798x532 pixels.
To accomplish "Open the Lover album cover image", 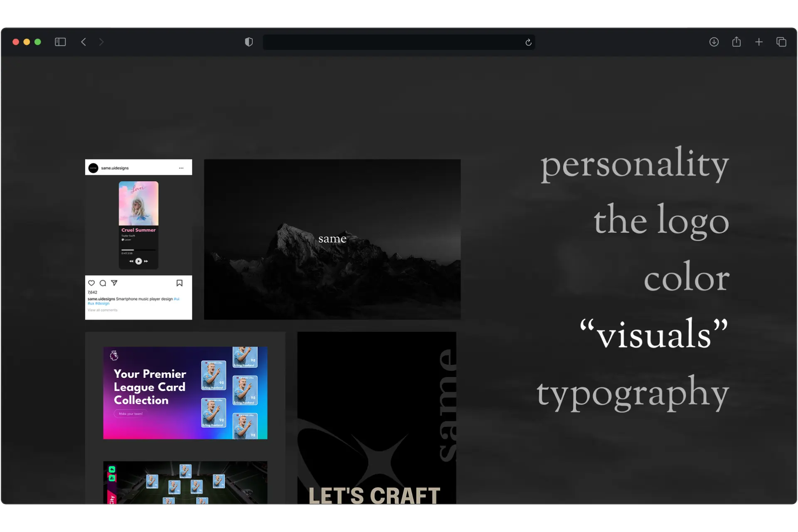I will 138,203.
